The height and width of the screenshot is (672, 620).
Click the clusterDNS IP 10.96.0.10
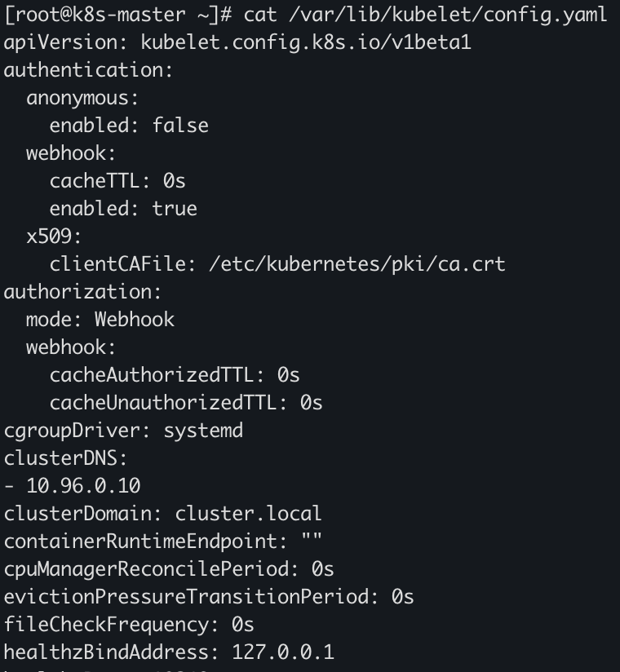pyautogui.click(x=83, y=486)
